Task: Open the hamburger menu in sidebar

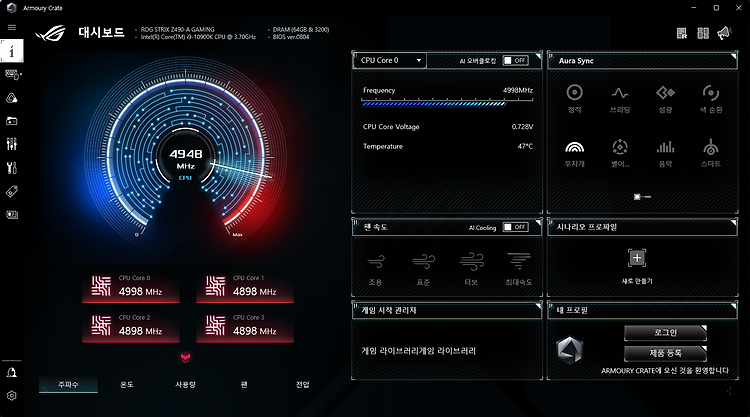Action: click(x=11, y=27)
